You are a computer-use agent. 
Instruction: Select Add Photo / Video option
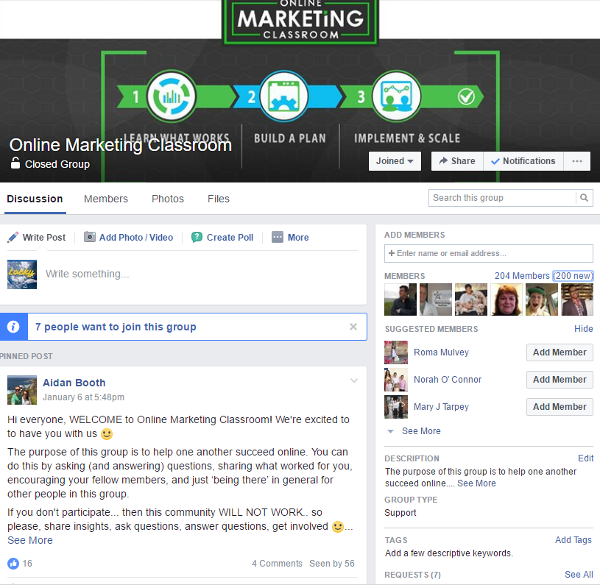(x=136, y=237)
